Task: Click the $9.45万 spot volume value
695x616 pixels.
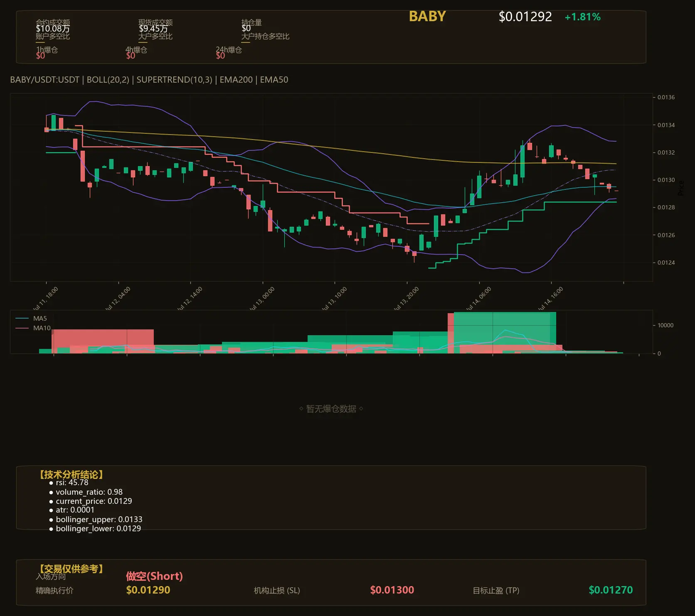Action: (153, 29)
